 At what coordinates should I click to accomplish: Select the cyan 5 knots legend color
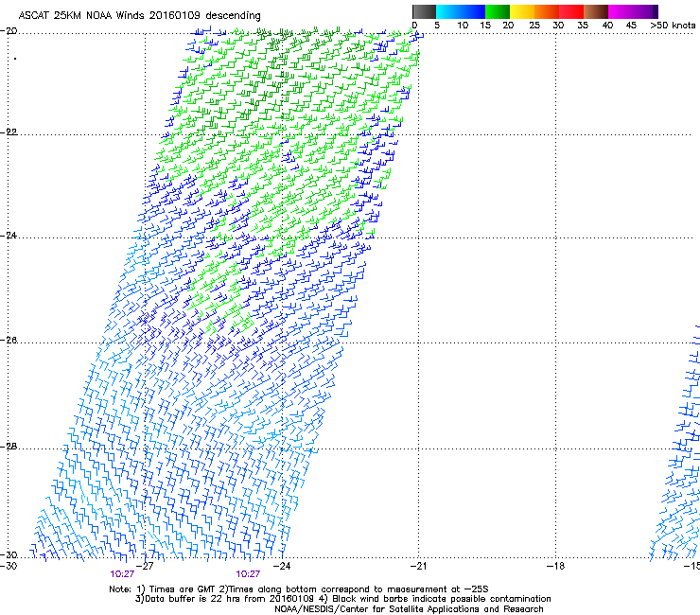pyautogui.click(x=448, y=11)
